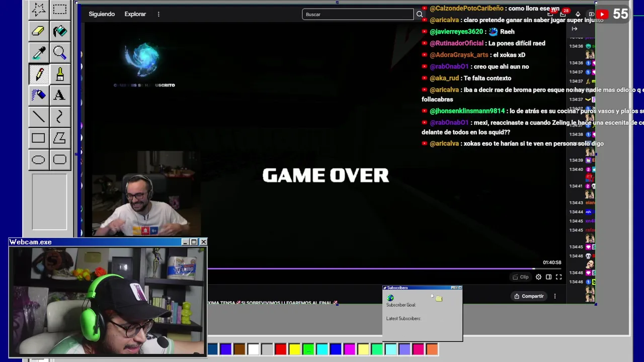Click the streamer webcam feed thumbnail
This screenshot has width=644, height=362.
point(147,194)
